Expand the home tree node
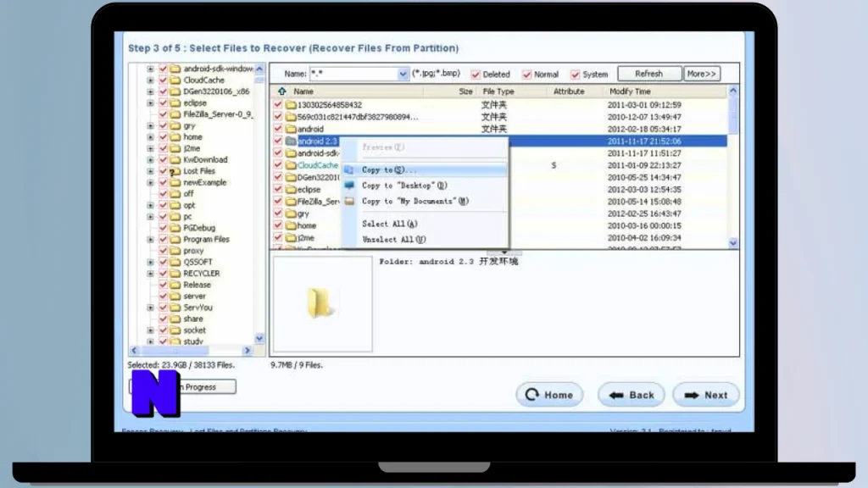868x488 pixels. (151, 137)
